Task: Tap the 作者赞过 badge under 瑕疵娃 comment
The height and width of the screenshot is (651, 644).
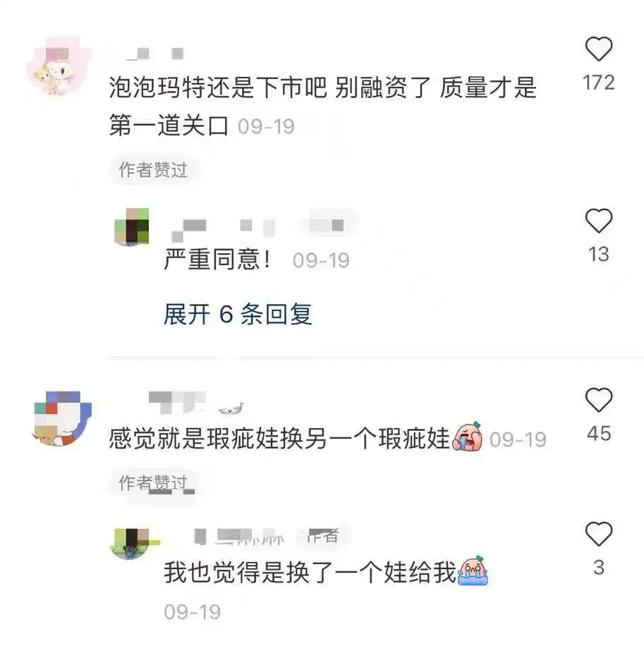Action: point(153,483)
